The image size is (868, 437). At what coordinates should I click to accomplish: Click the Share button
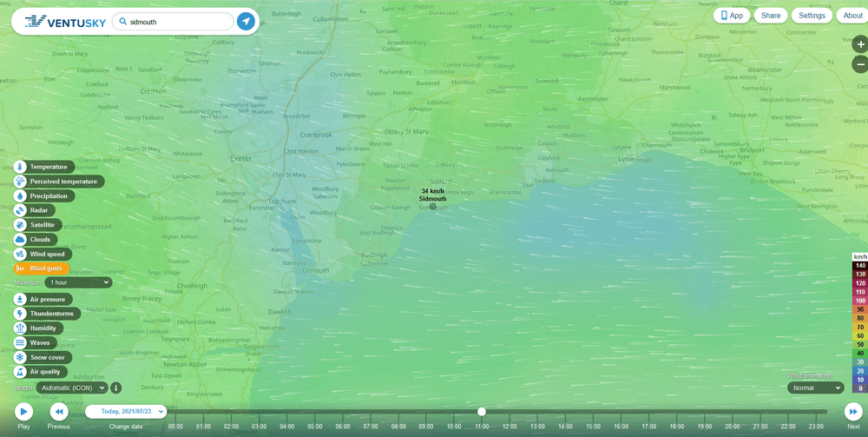coord(770,16)
